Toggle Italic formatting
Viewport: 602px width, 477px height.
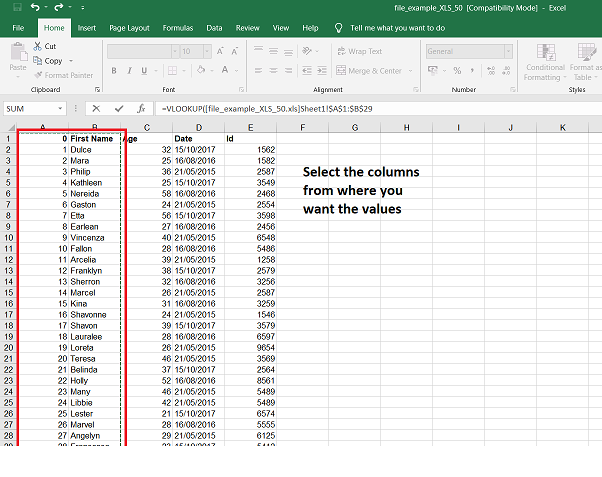pyautogui.click(x=129, y=71)
